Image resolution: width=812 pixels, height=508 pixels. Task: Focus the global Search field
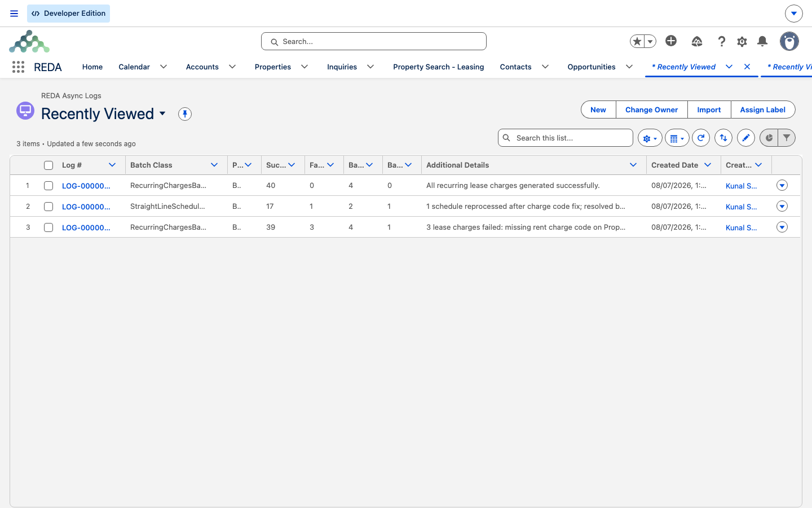pyautogui.click(x=374, y=41)
